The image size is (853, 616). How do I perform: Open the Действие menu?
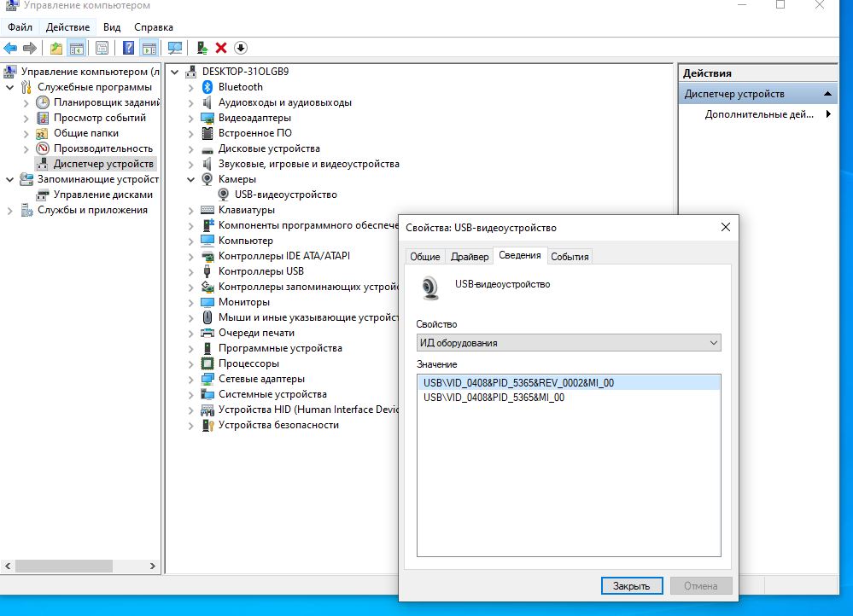coord(67,26)
